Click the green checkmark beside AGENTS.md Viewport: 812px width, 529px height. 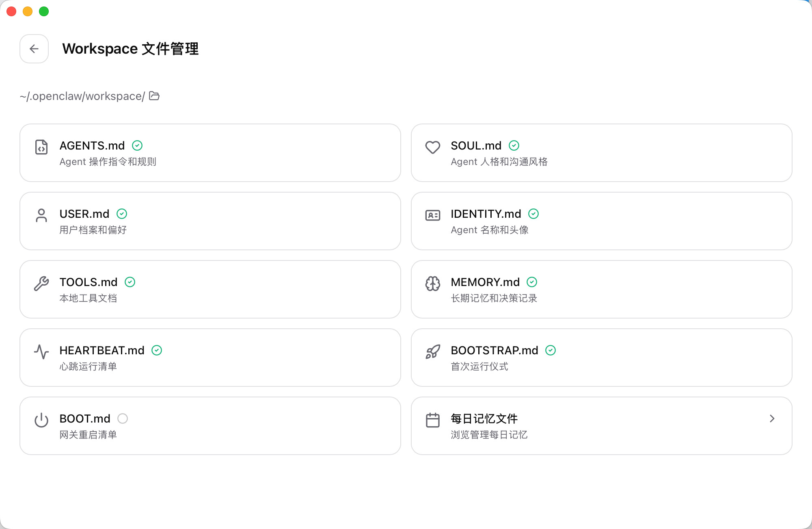[137, 145]
